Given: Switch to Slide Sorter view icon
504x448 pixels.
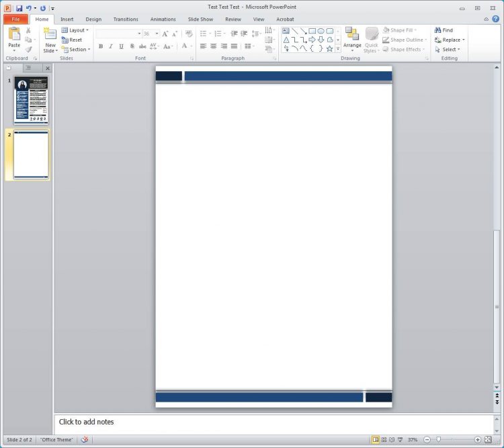Looking at the screenshot, I should click(384, 440).
